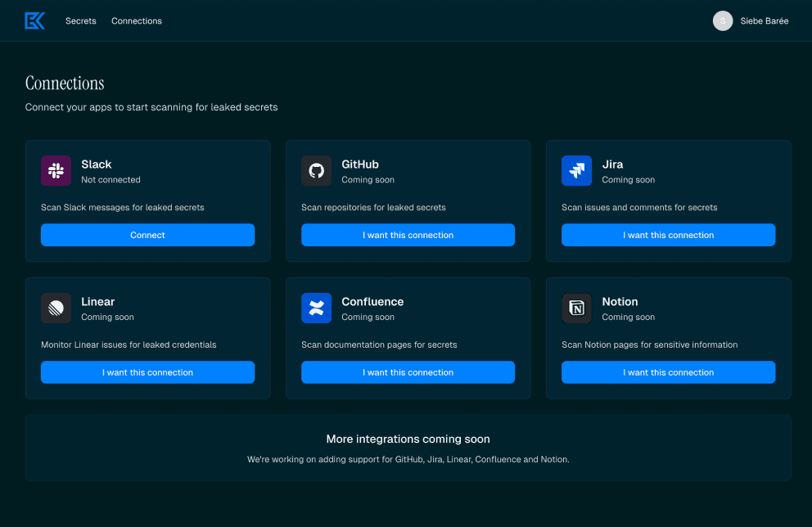Click the Slack card title
Image resolution: width=812 pixels, height=527 pixels.
(97, 164)
